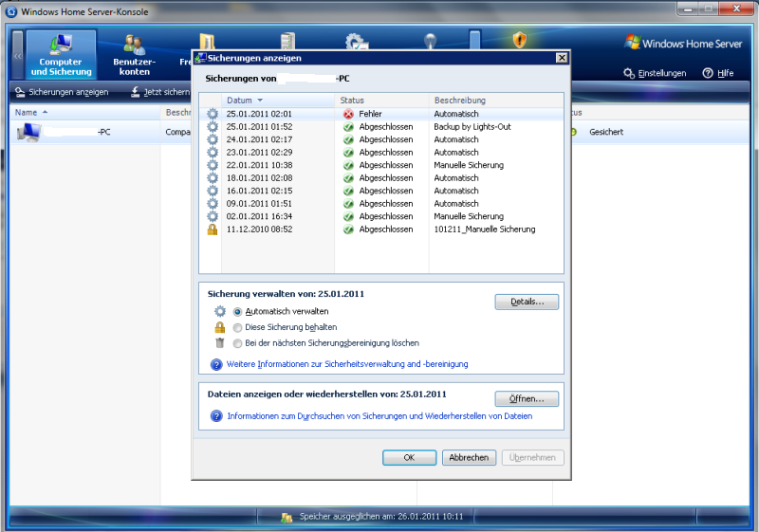Click the Status column header
This screenshot has height=532, width=759.
click(x=381, y=101)
